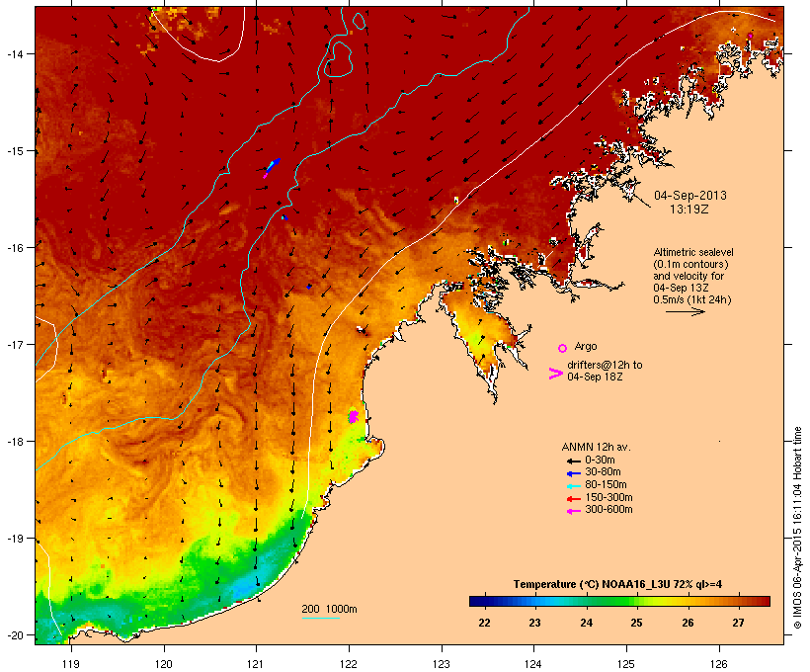Click the longitude axis label '125'
Viewport: 810px width, 672px height.
tap(626, 664)
